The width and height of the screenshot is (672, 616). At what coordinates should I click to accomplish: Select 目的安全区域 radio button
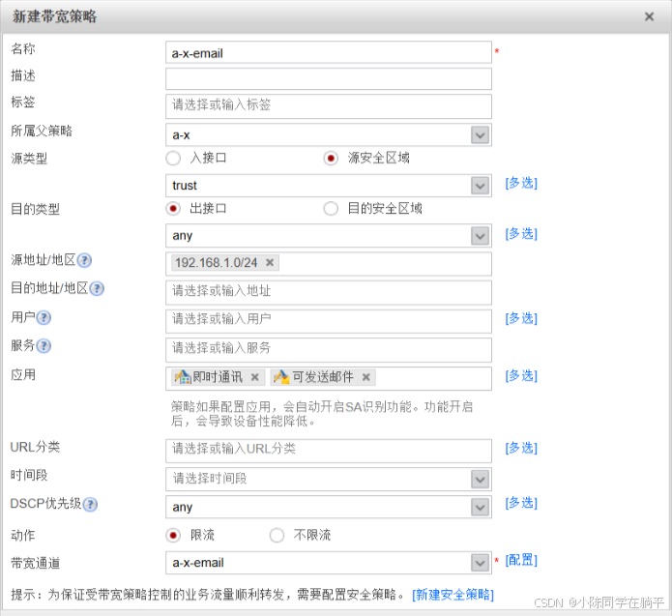(331, 209)
